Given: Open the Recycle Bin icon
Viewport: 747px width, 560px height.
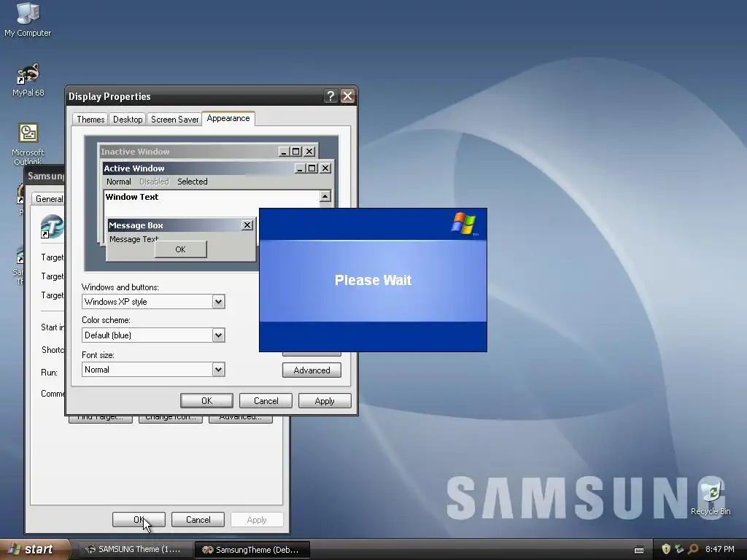Looking at the screenshot, I should click(x=711, y=497).
